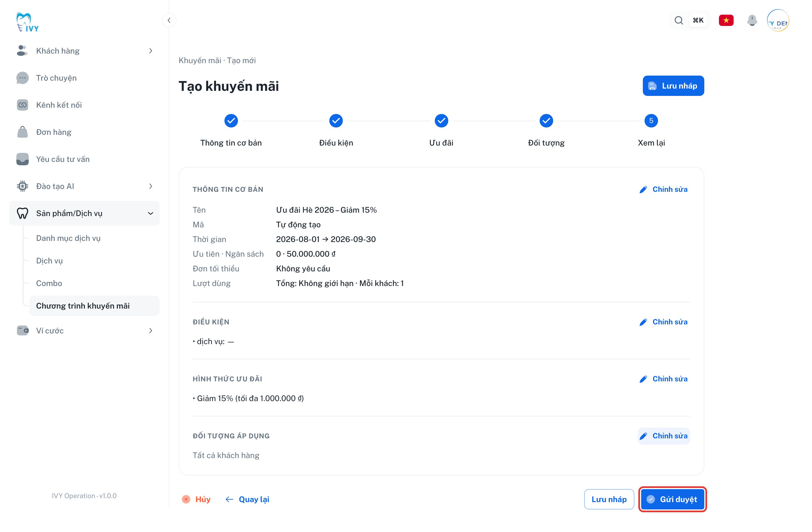
Task: Click the Đơn hàng bag icon
Action: tap(22, 132)
